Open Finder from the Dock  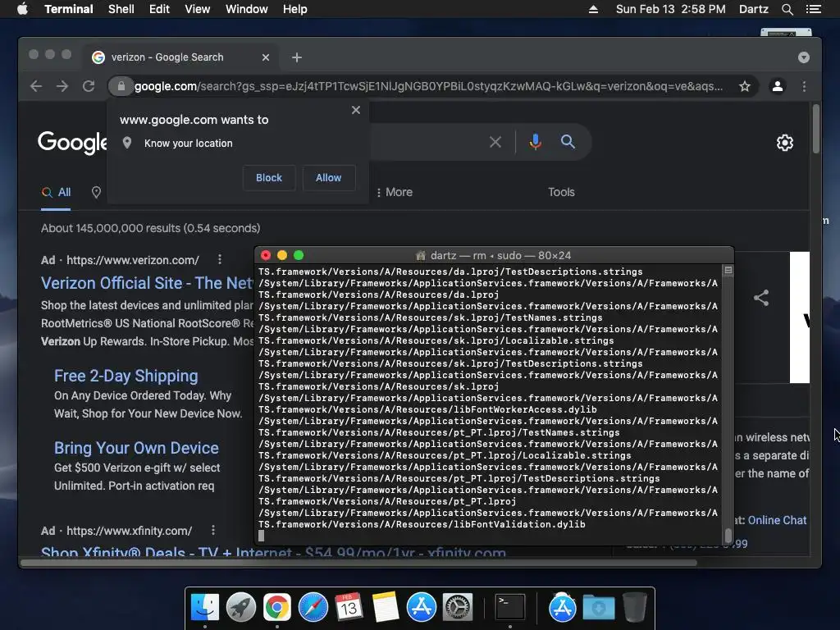(205, 607)
